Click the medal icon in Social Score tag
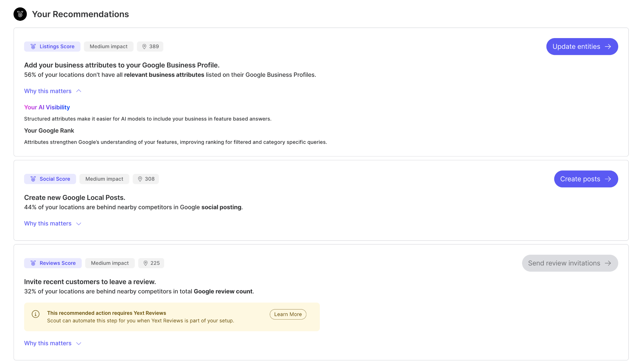 point(33,179)
